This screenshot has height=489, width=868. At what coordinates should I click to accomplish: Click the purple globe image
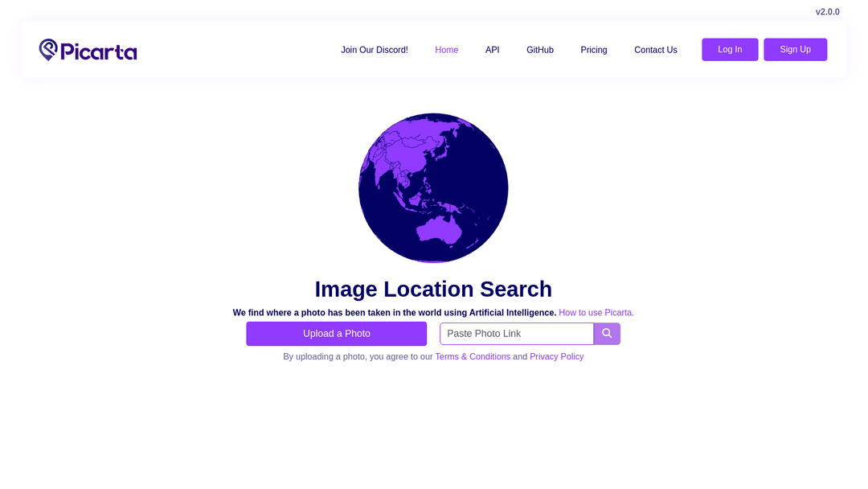(x=433, y=187)
